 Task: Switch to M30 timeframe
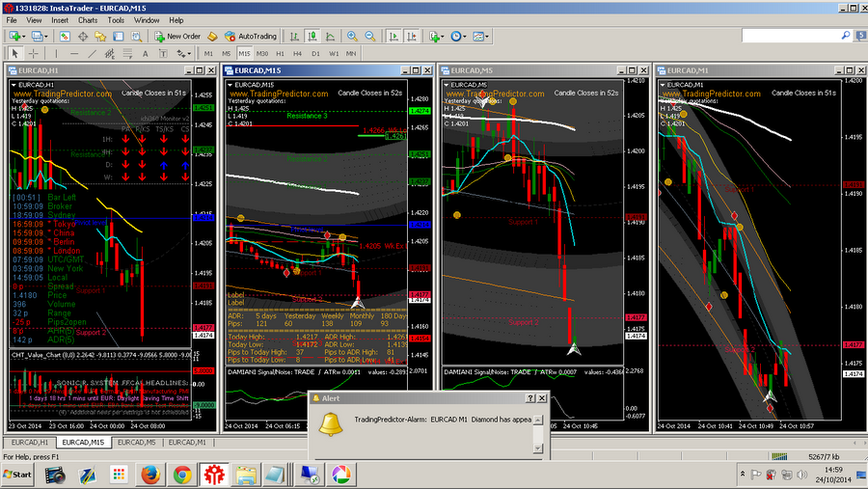point(261,53)
